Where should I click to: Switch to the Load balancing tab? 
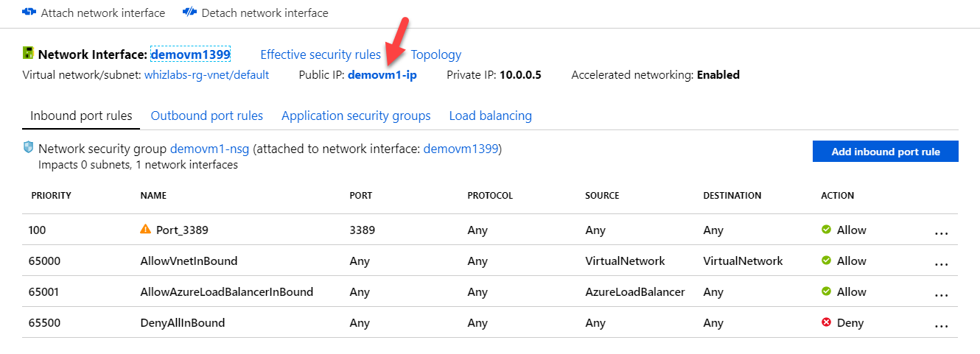pos(490,116)
